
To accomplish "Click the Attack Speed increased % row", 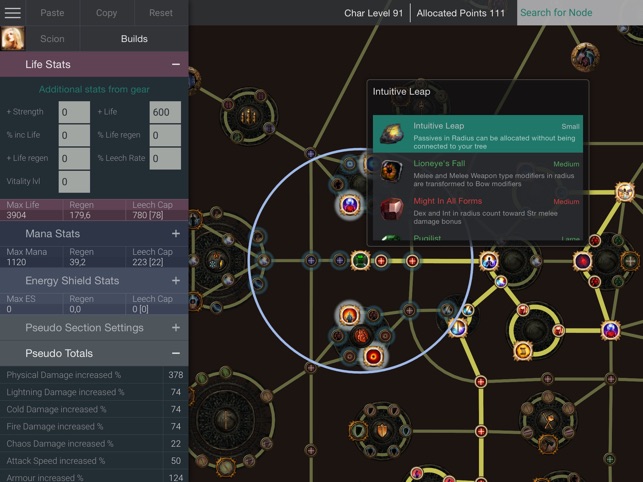I will point(94,461).
